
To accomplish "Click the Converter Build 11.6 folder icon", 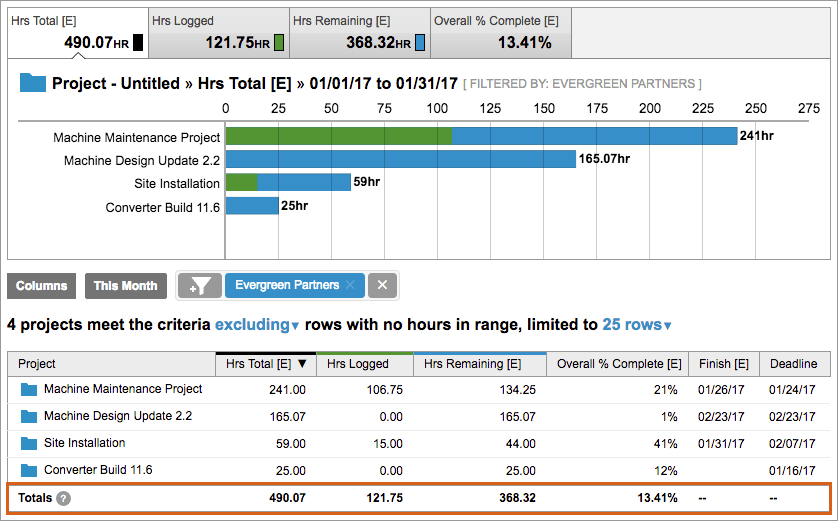I will [x=29, y=470].
